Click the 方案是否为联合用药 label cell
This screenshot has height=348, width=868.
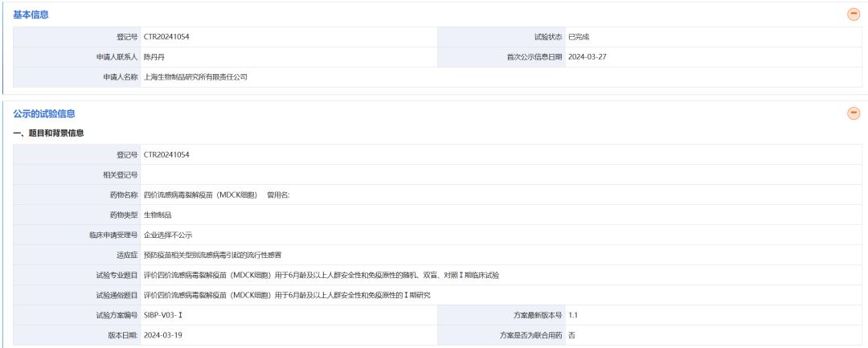click(501, 335)
